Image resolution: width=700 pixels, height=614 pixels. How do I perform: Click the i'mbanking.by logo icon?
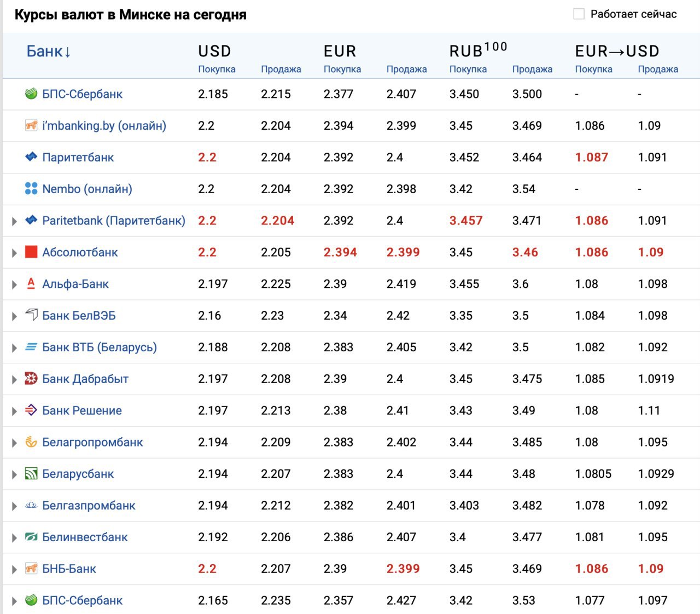coord(31,125)
